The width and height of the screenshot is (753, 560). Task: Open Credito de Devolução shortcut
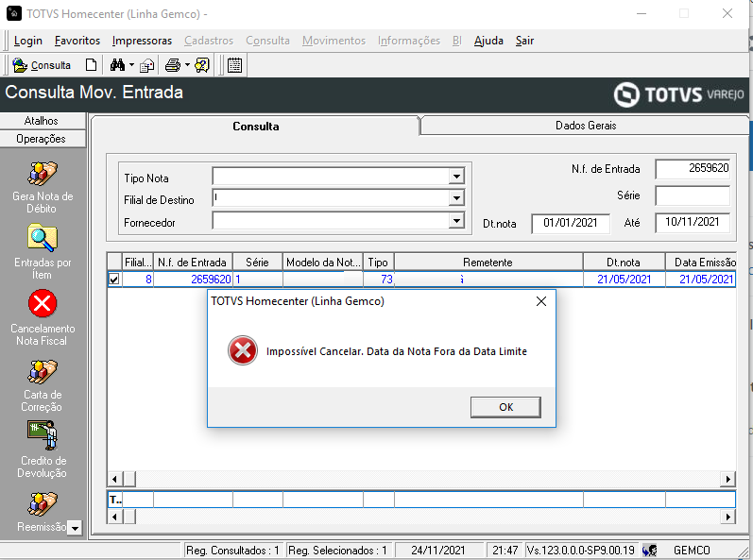coord(43,450)
